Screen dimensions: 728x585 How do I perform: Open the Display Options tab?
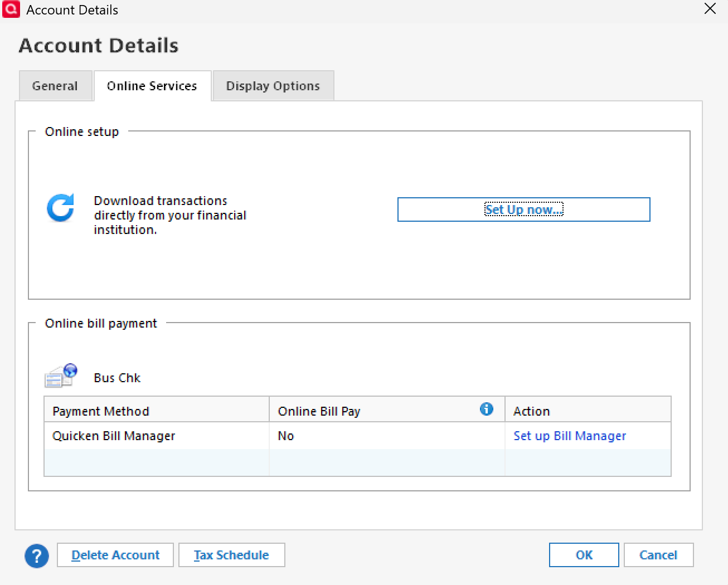273,86
